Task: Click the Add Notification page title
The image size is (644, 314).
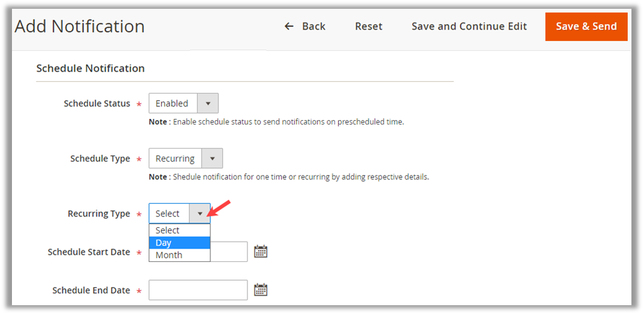Action: (80, 26)
